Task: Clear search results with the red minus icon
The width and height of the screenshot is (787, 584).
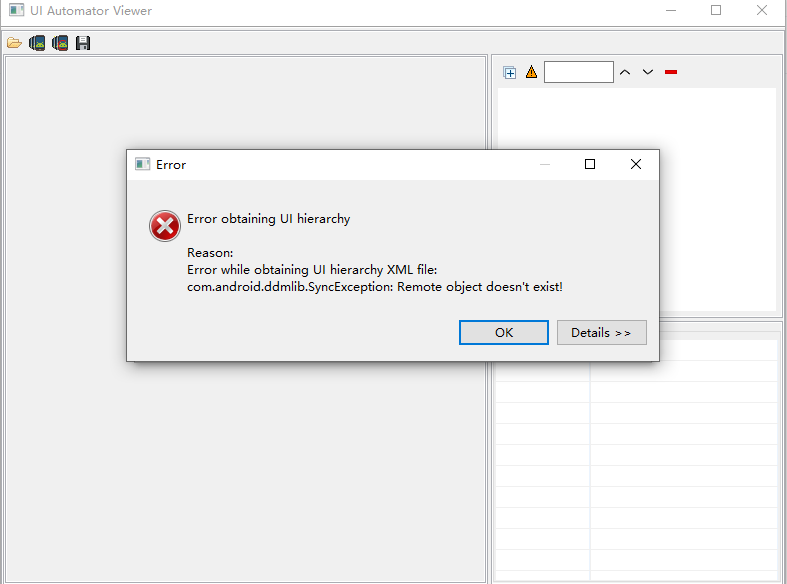Action: 671,72
